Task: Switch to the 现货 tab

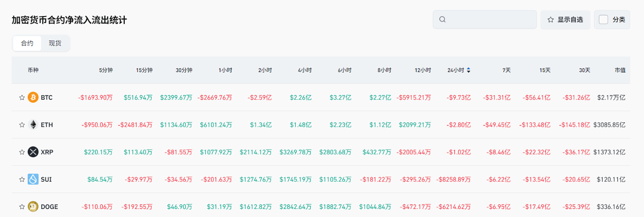Action: pos(55,43)
